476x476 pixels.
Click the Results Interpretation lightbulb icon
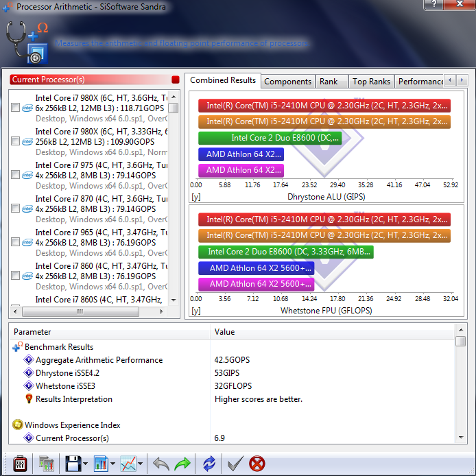(x=29, y=398)
